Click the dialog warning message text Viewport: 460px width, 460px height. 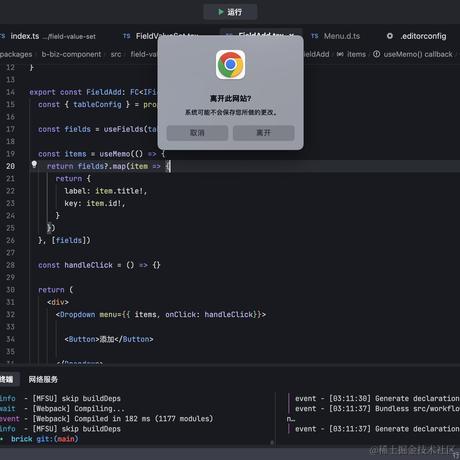[230, 112]
